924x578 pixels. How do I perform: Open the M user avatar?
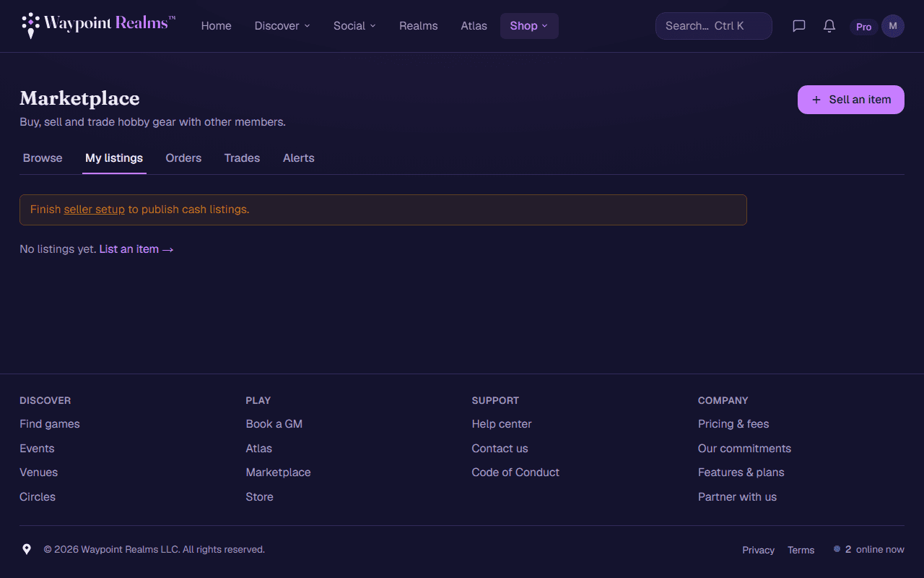point(893,26)
